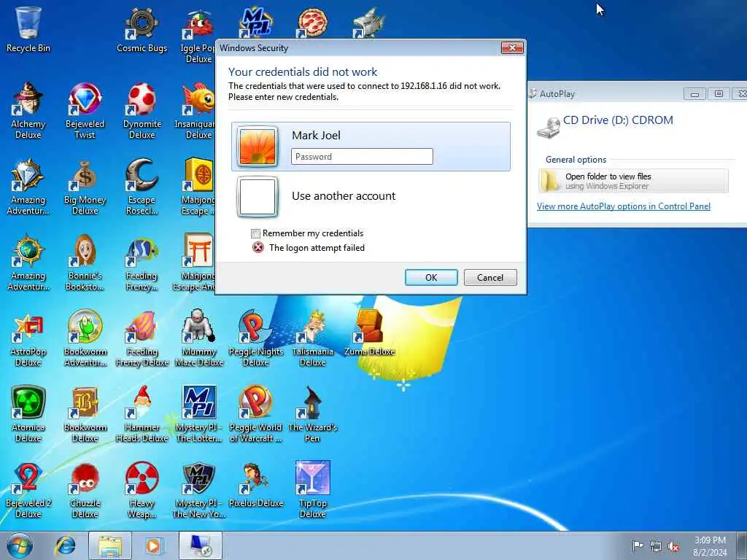Click the 'The logon attempt failed' message
Viewport: 747px width, 560px height.
pos(317,248)
